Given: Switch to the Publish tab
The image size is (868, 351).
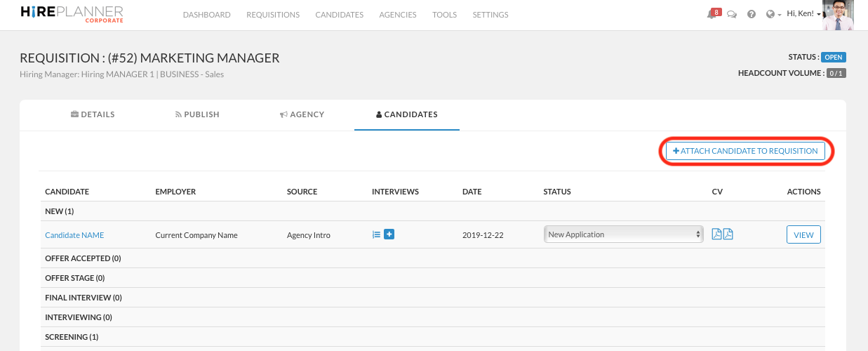Looking at the screenshot, I should click(197, 114).
